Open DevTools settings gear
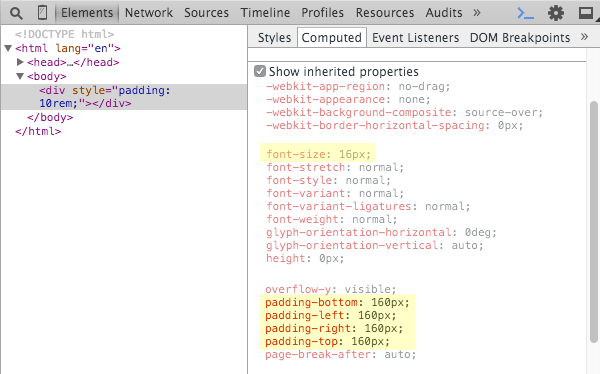Image resolution: width=600 pixels, height=374 pixels. click(x=556, y=13)
